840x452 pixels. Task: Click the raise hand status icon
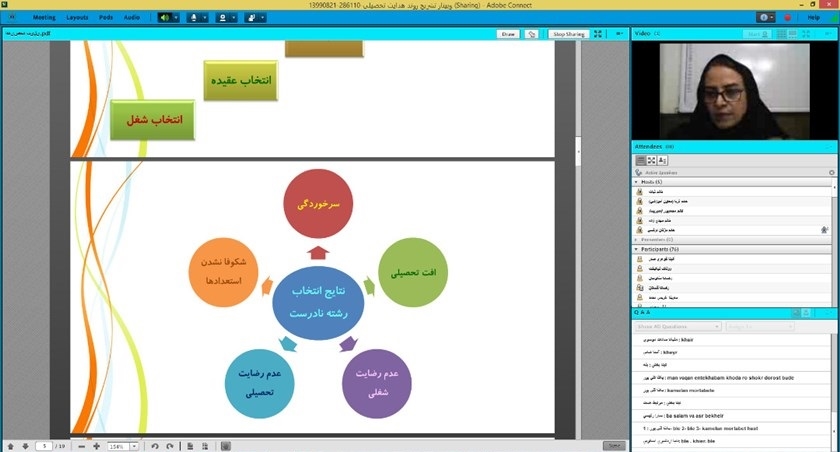point(250,18)
